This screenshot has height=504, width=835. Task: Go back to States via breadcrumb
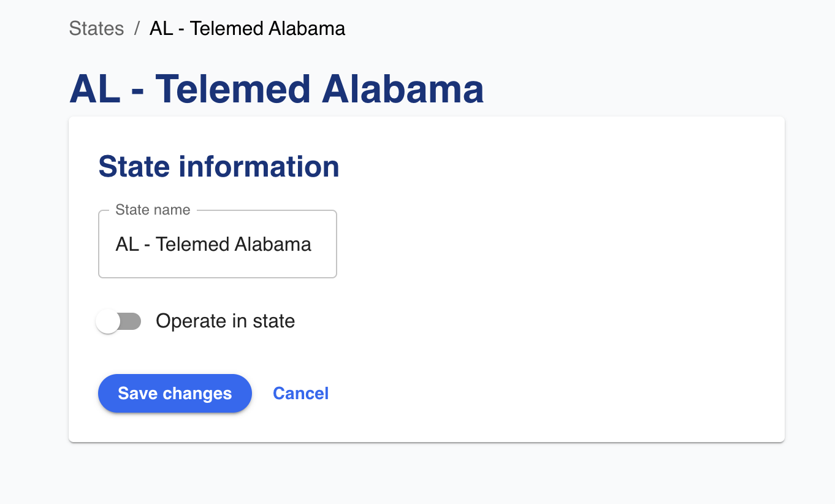click(x=96, y=28)
